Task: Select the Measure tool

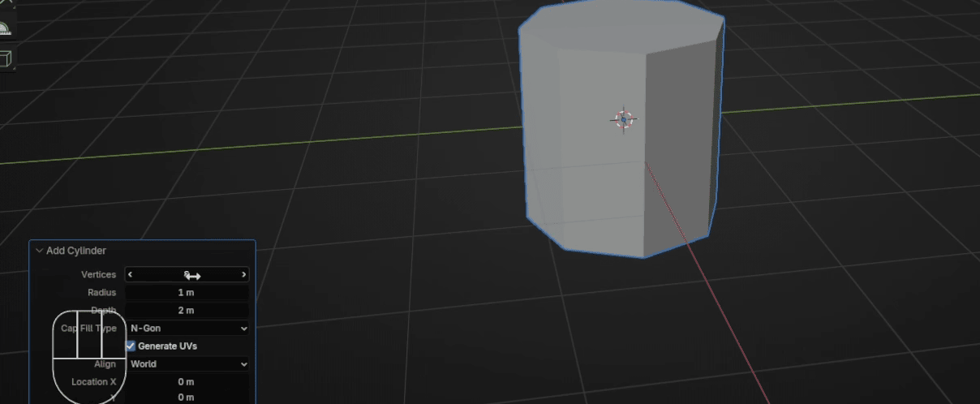Action: click(6, 29)
